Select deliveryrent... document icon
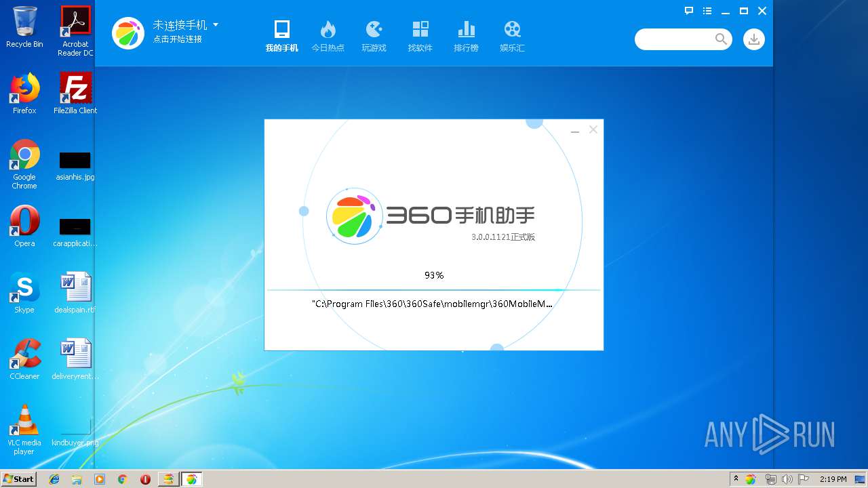Viewport: 868px width, 488px height. tap(75, 359)
